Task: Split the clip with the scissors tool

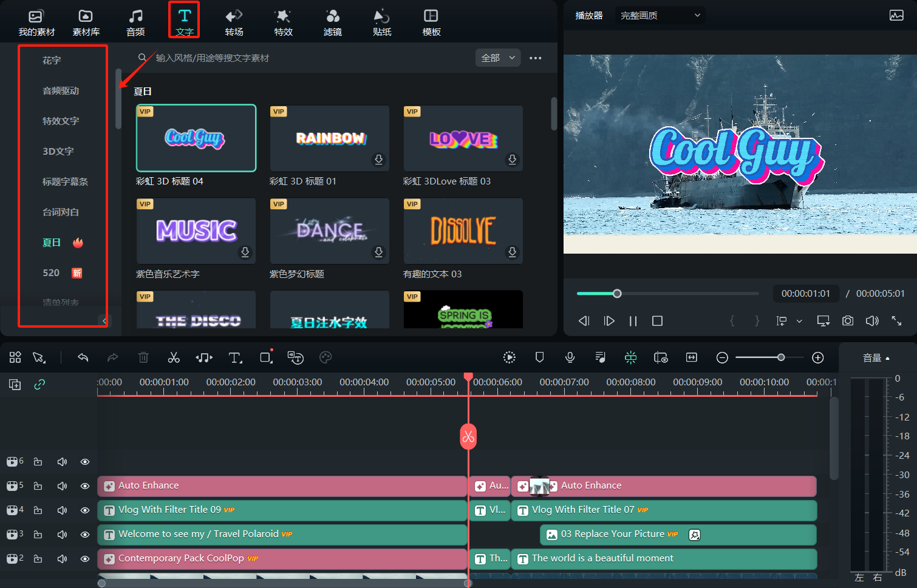Action: 174,357
